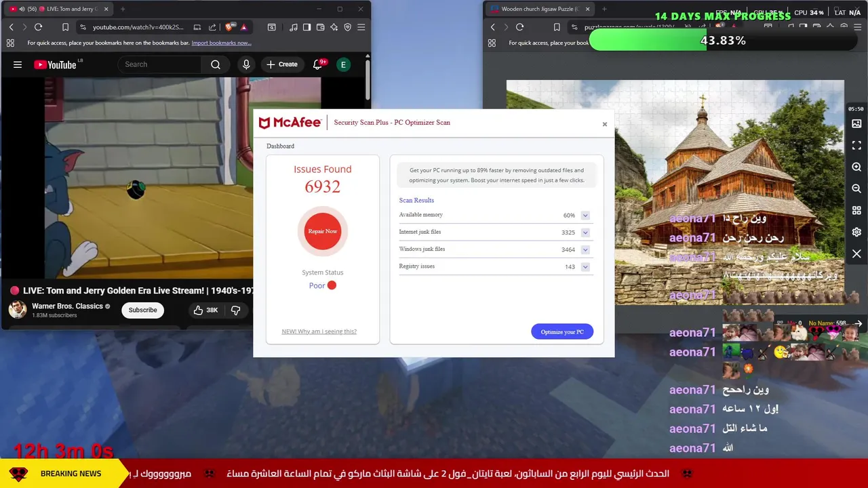Open the Dashboard tab in McAfee
The width and height of the screenshot is (868, 488).
coord(280,146)
